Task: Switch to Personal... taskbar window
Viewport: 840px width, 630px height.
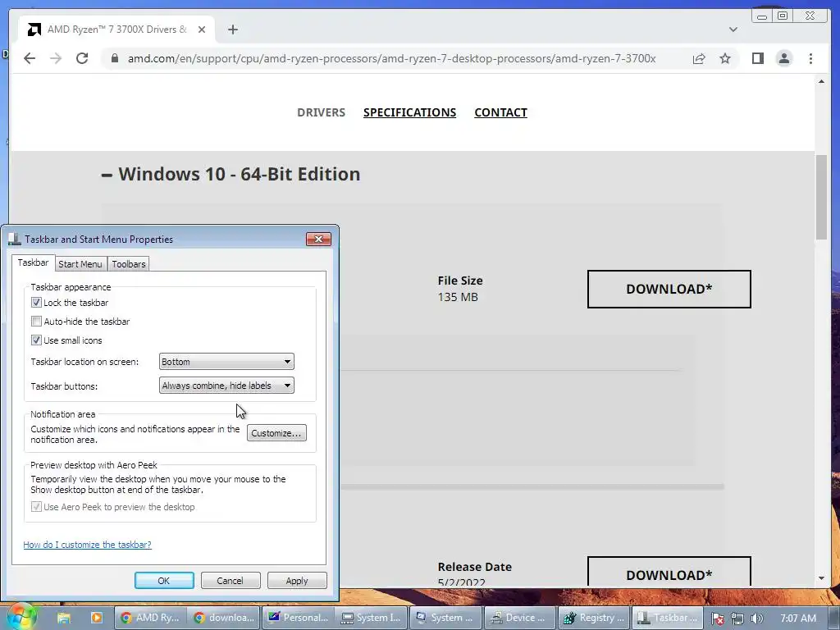Action: pyautogui.click(x=298, y=618)
